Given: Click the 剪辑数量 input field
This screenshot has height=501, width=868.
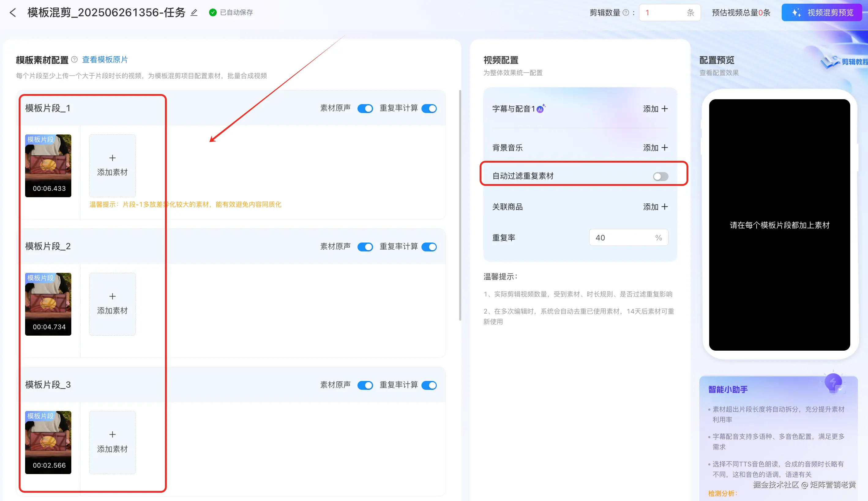Looking at the screenshot, I should click(x=664, y=13).
